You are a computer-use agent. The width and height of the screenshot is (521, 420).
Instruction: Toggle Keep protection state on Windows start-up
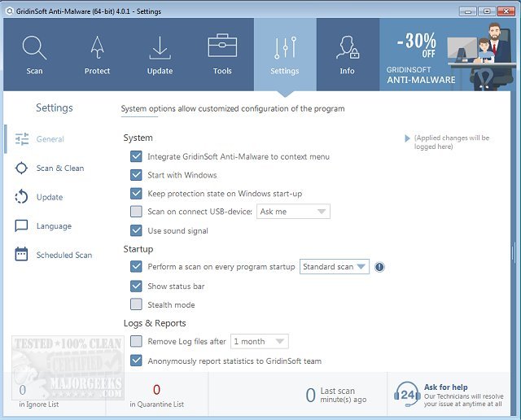click(x=136, y=193)
